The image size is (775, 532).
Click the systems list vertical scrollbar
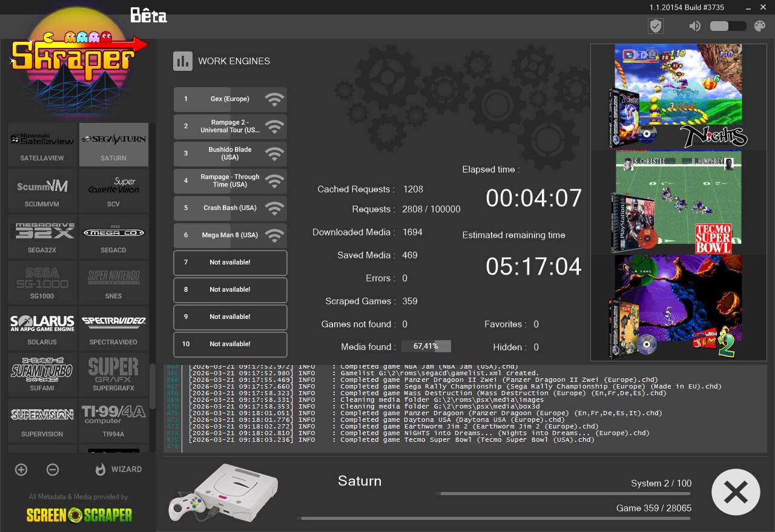(153, 387)
